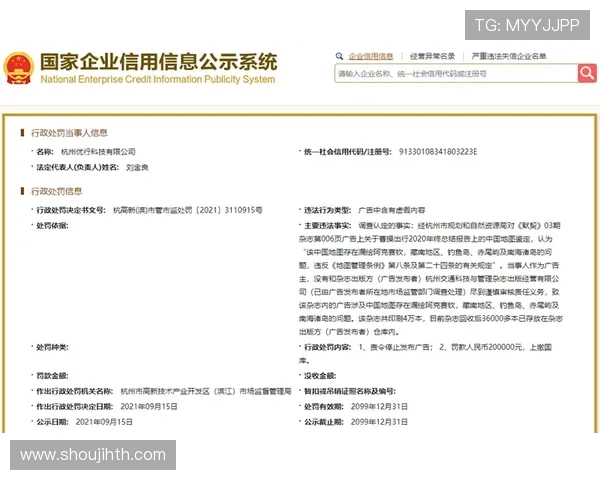
Task: Select the 经营异常名录 tab
Action: (x=432, y=56)
